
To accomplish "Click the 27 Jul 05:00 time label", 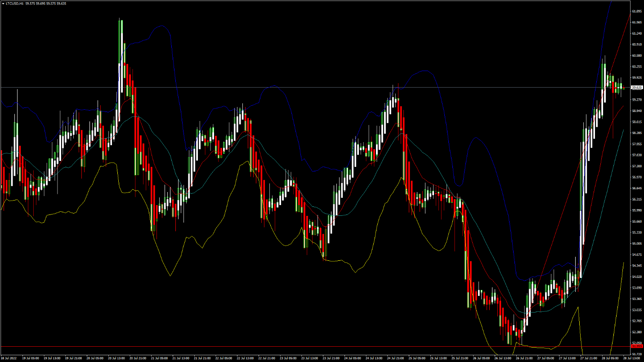I will 546,358.
